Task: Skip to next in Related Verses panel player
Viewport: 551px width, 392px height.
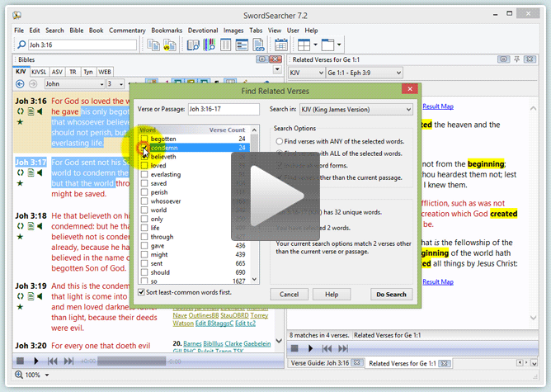Action: [343, 348]
